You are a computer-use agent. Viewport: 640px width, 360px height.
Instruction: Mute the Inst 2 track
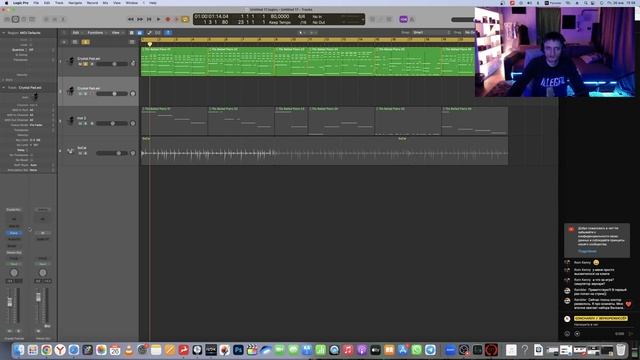coord(80,123)
